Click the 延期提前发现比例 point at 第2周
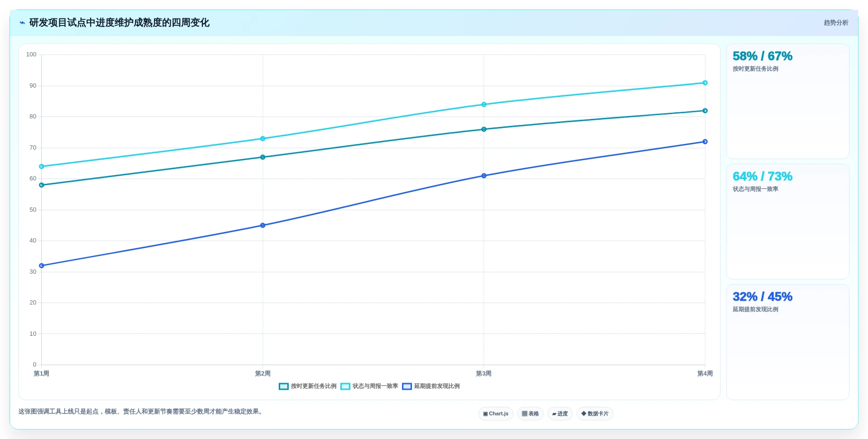Viewport: 868px width, 439px height. [x=263, y=225]
